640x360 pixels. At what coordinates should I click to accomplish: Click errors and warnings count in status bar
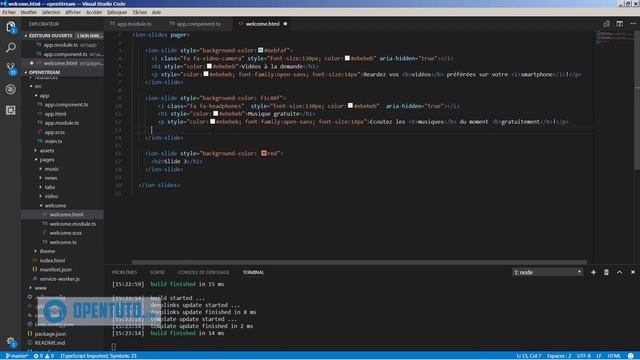coord(44,356)
